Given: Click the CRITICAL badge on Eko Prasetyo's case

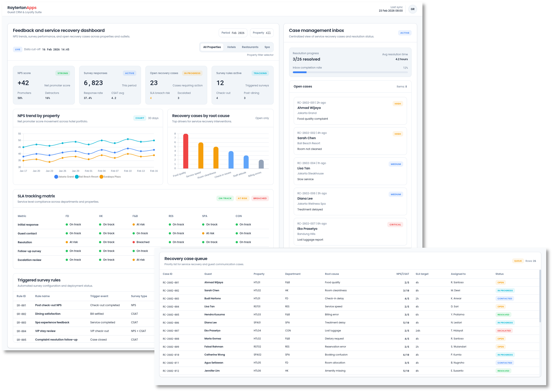Looking at the screenshot, I should pos(395,224).
